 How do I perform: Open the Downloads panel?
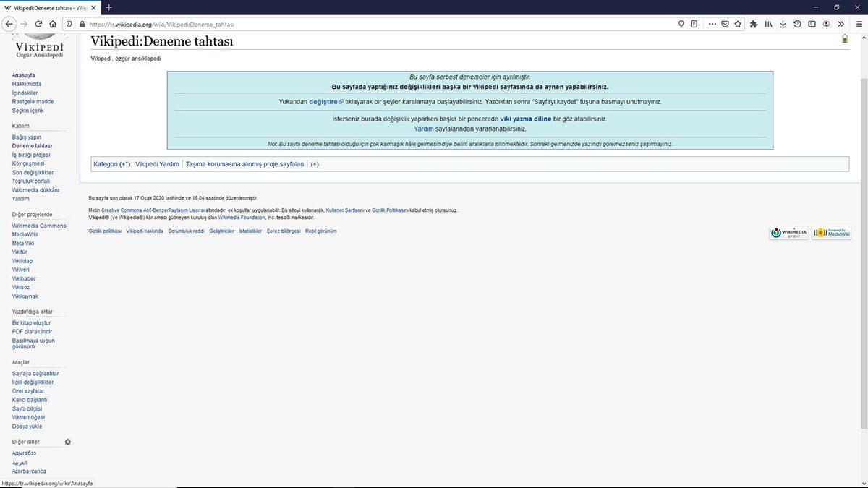[783, 24]
